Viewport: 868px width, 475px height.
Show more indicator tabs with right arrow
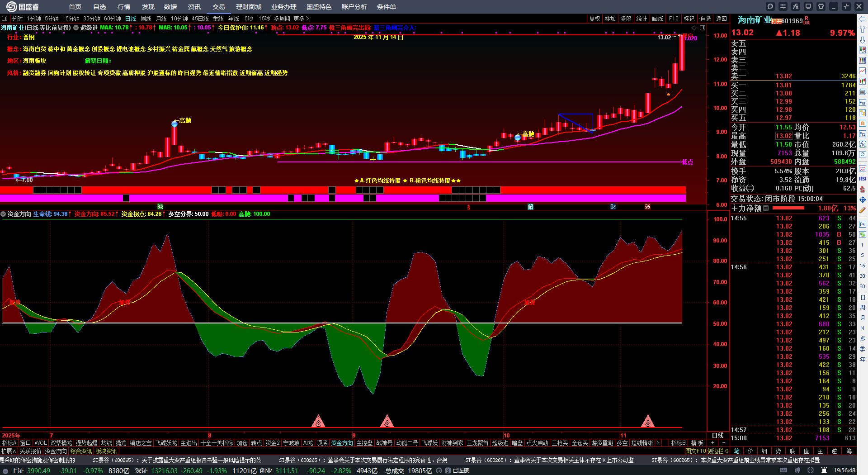tap(658, 443)
